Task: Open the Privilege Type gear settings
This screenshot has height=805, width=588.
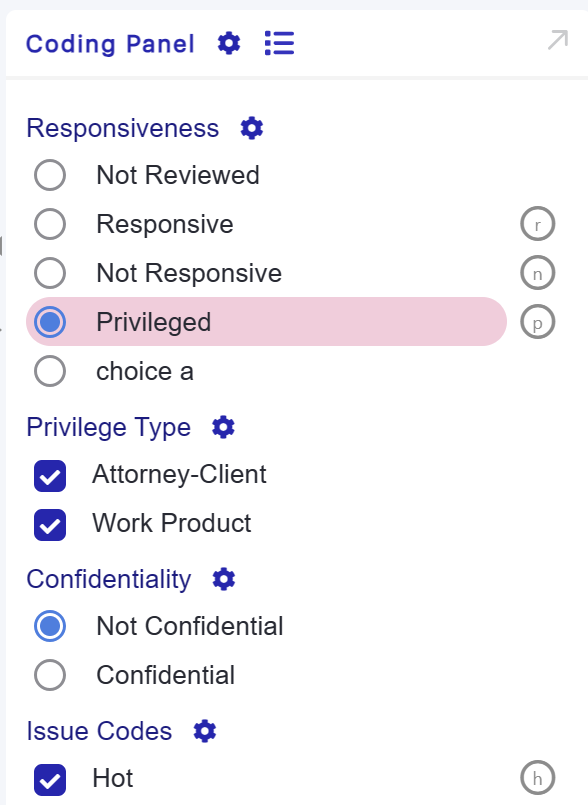Action: (x=223, y=427)
